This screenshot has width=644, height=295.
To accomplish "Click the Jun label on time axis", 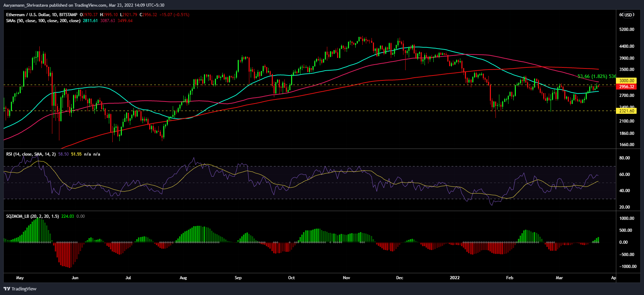I will (x=75, y=278).
